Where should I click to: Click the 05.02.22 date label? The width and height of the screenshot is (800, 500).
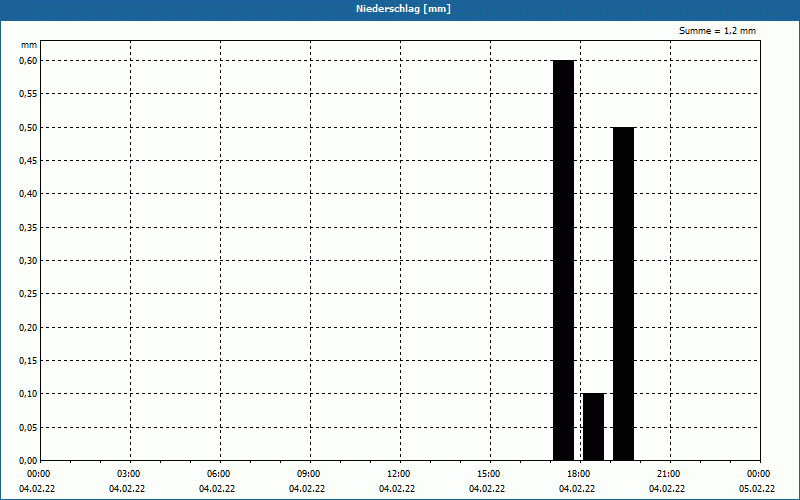coord(757,489)
